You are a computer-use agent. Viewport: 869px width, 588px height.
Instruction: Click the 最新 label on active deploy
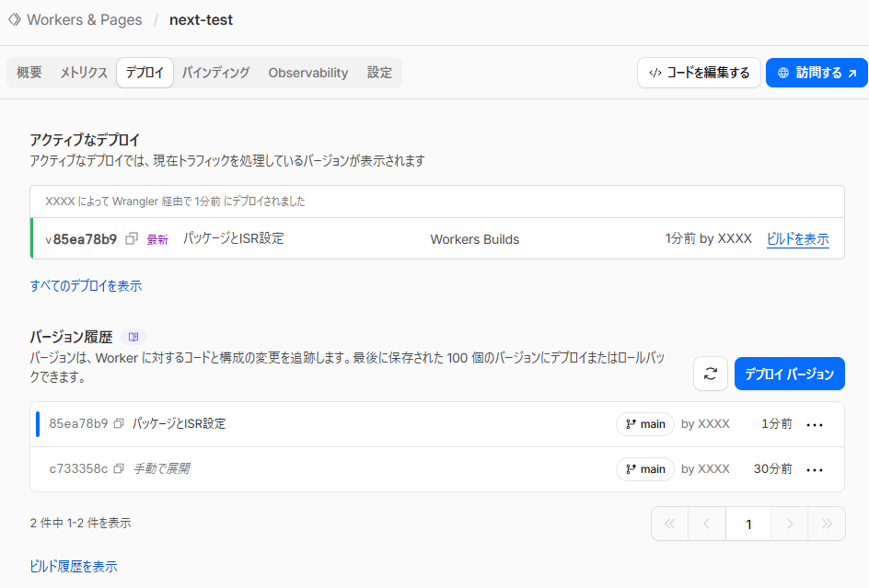[157, 239]
